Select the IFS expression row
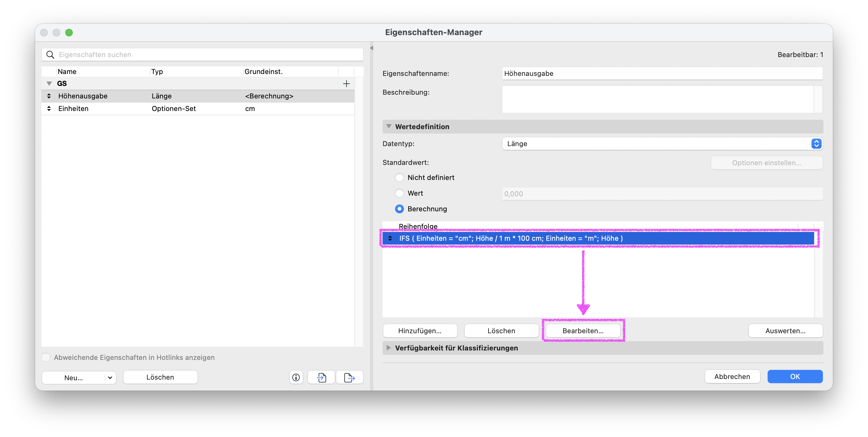Viewport: 868px width, 437px height. tap(598, 238)
